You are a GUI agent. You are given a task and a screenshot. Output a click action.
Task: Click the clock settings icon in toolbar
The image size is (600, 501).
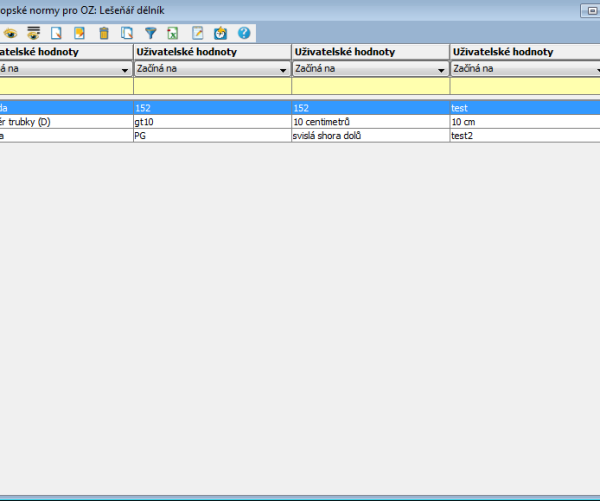[221, 33]
